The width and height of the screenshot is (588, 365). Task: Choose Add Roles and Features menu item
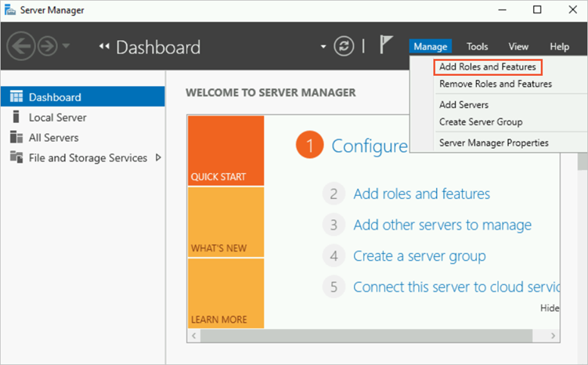coord(487,67)
